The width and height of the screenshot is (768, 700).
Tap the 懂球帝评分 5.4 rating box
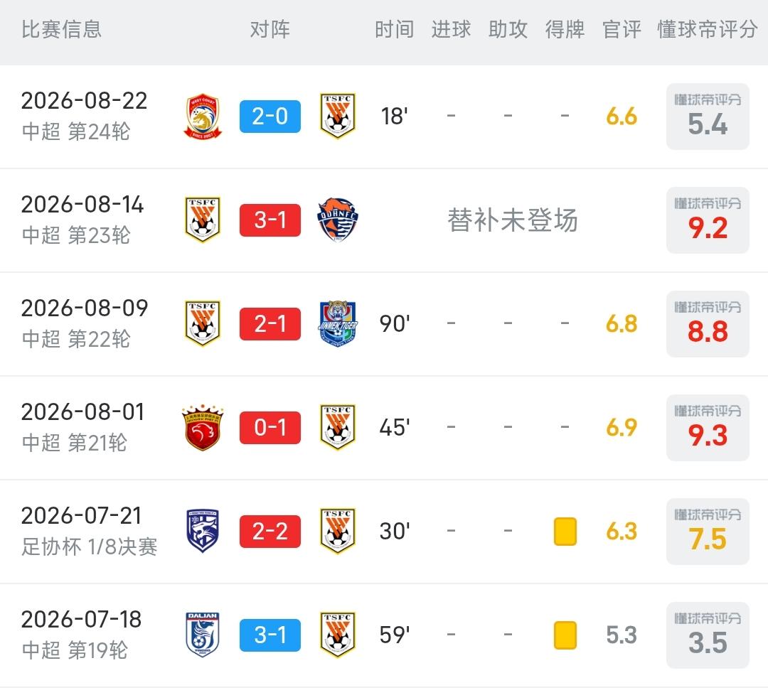coord(708,117)
